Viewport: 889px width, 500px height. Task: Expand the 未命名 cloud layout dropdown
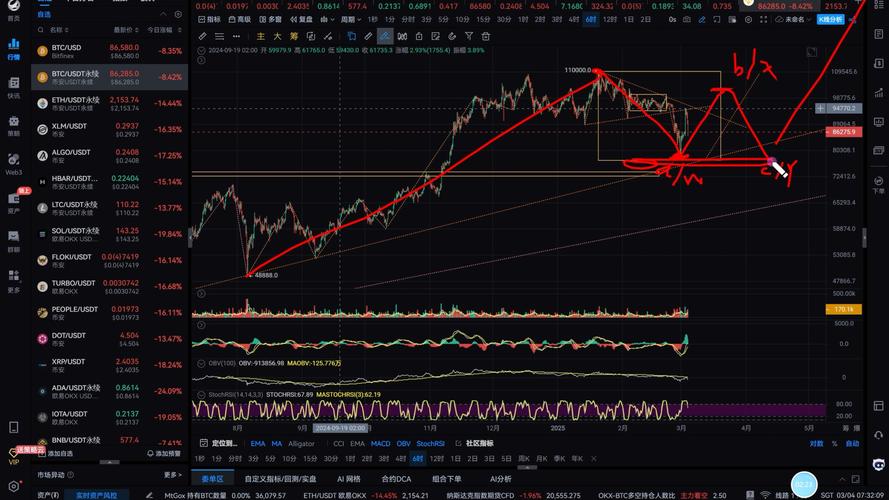click(x=793, y=19)
